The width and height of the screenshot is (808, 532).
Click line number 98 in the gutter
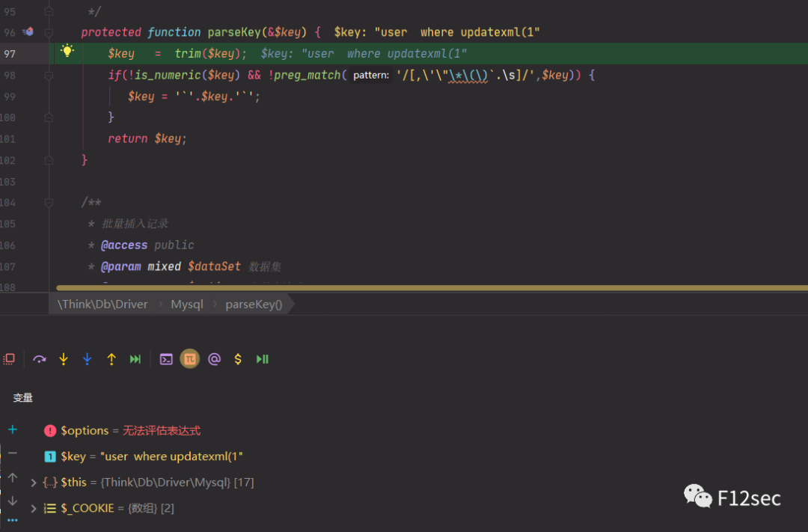click(10, 76)
